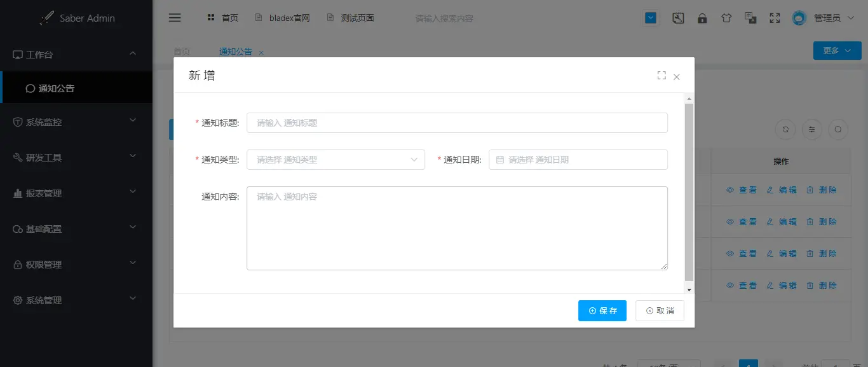Collapse the 工作台 sidebar menu
Image resolution: width=868 pixels, height=367 pixels.
point(76,55)
